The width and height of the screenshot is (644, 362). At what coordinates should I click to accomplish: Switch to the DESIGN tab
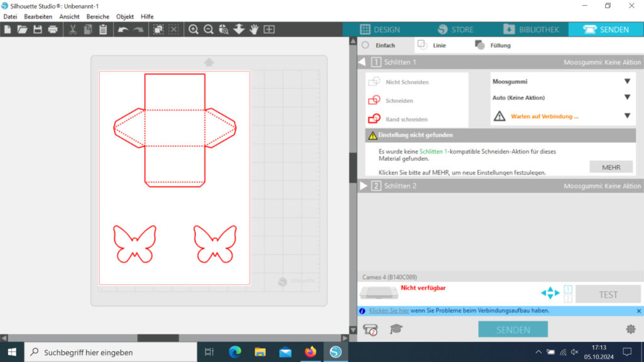tap(380, 30)
